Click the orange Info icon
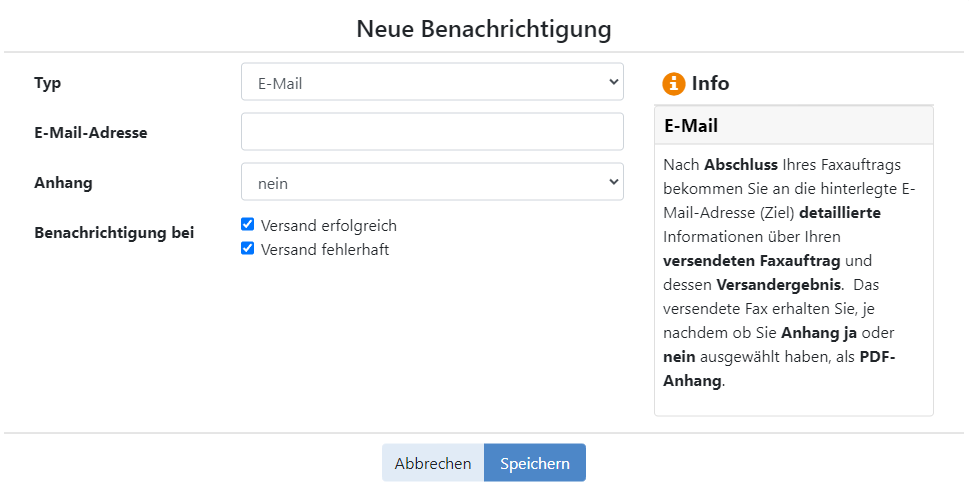Screen dimensions: 969x485 tap(674, 83)
